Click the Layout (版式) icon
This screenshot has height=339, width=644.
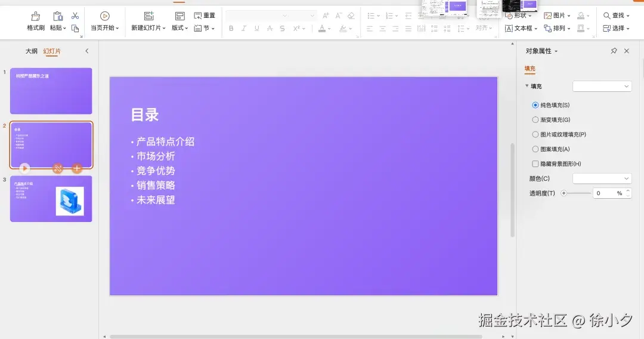coord(179,16)
